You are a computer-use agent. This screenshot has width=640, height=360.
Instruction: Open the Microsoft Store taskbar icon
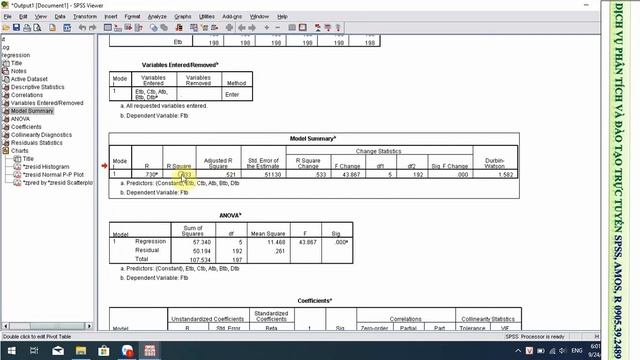point(104,351)
